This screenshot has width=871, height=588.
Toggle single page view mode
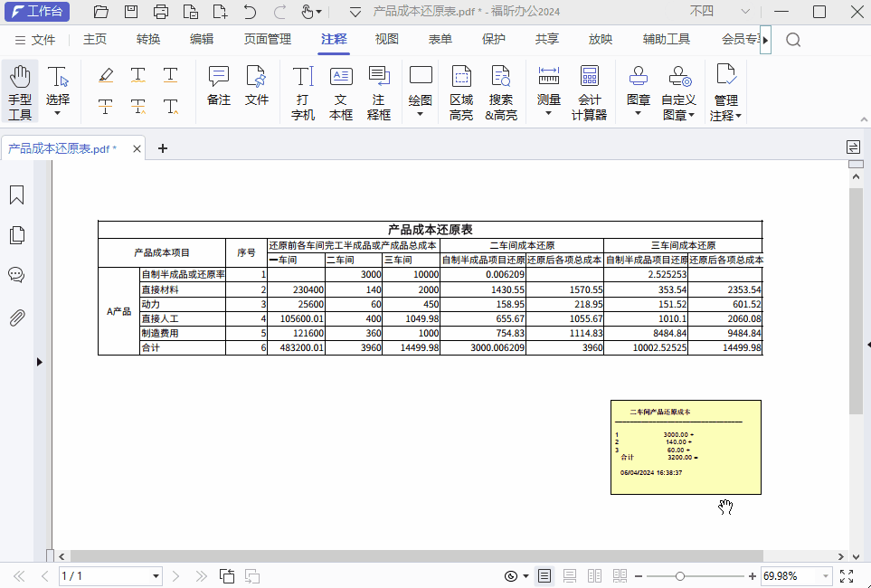point(544,576)
